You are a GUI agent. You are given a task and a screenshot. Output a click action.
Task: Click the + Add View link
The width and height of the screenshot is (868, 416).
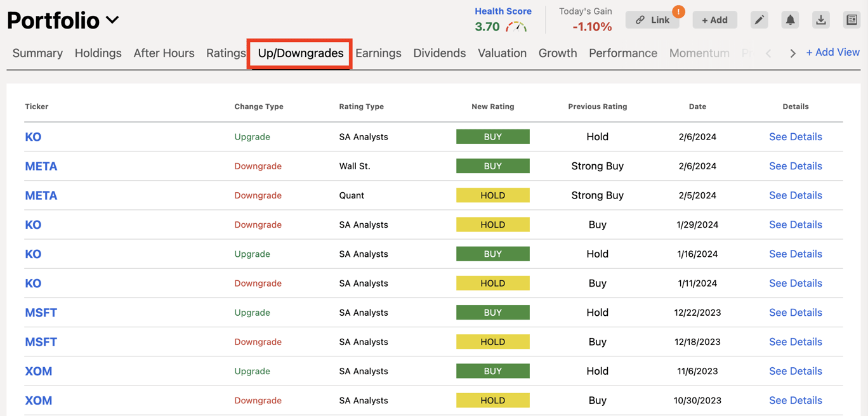832,52
